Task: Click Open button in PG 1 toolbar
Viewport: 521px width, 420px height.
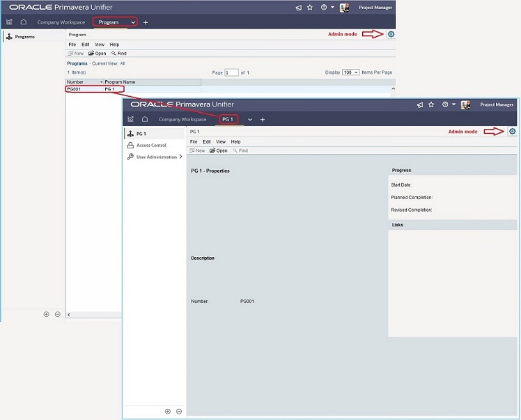Action: [218, 150]
